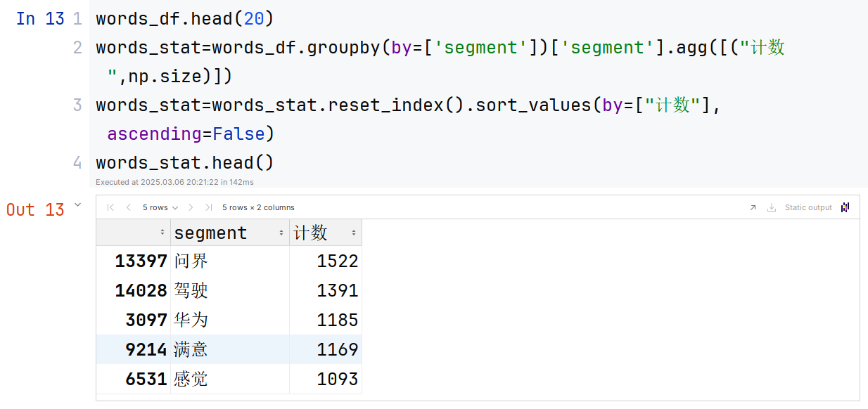The image size is (868, 409).
Task: Select row index 13397
Action: [x=133, y=261]
